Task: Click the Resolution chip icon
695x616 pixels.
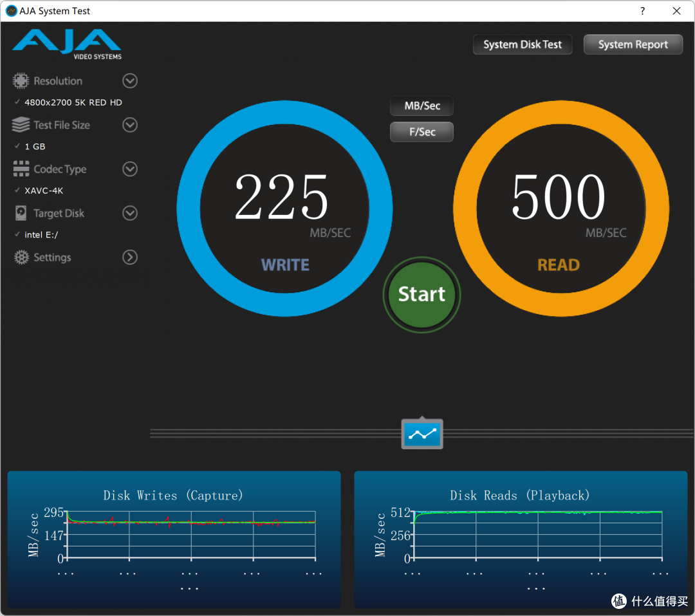Action: click(x=21, y=80)
